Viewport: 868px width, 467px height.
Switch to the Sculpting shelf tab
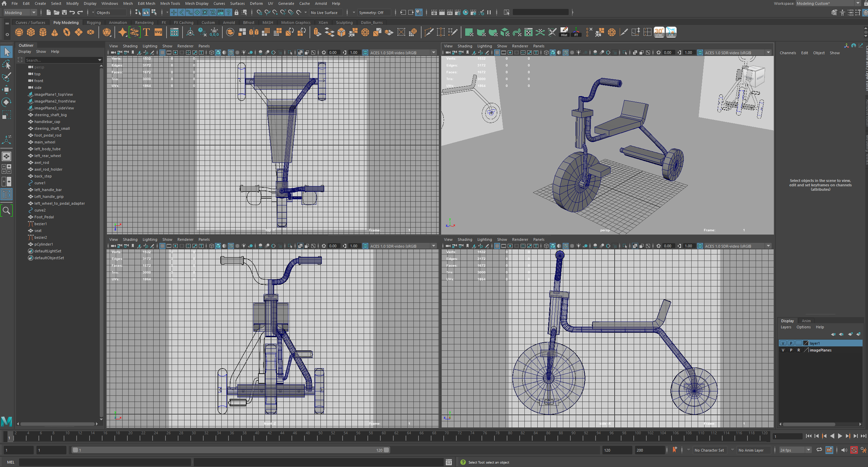344,23
